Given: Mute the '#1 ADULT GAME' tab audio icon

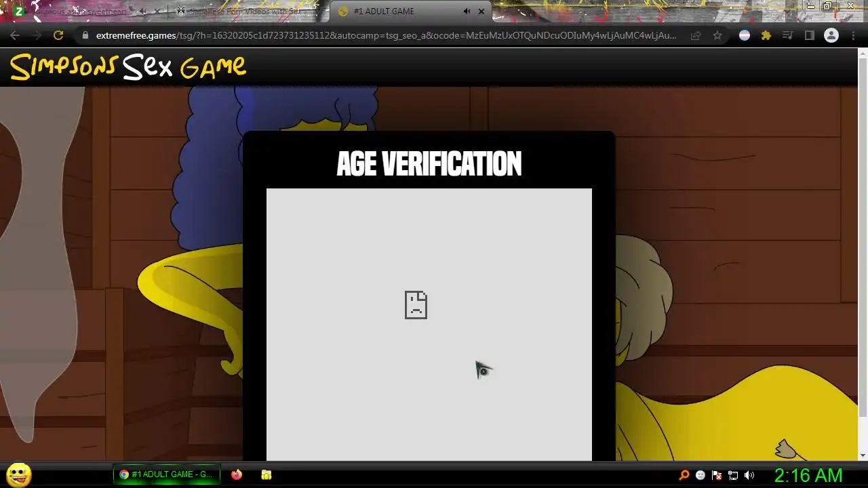Looking at the screenshot, I should (467, 12).
